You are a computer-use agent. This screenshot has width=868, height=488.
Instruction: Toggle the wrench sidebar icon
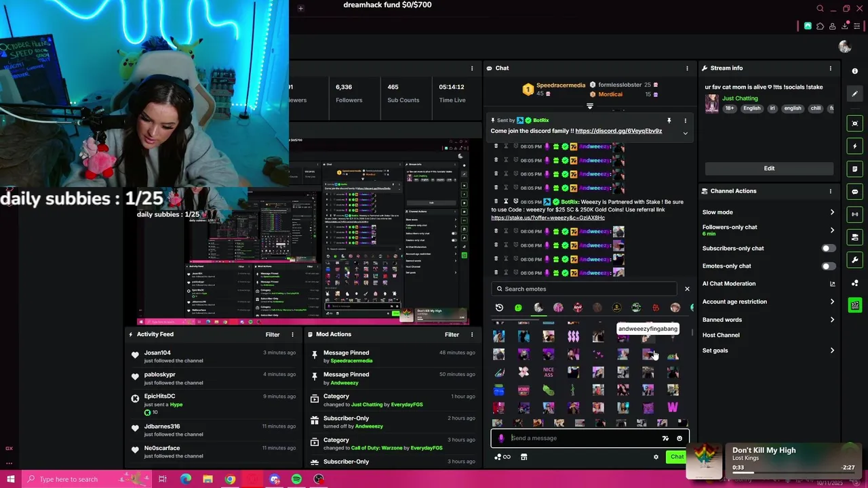855,260
